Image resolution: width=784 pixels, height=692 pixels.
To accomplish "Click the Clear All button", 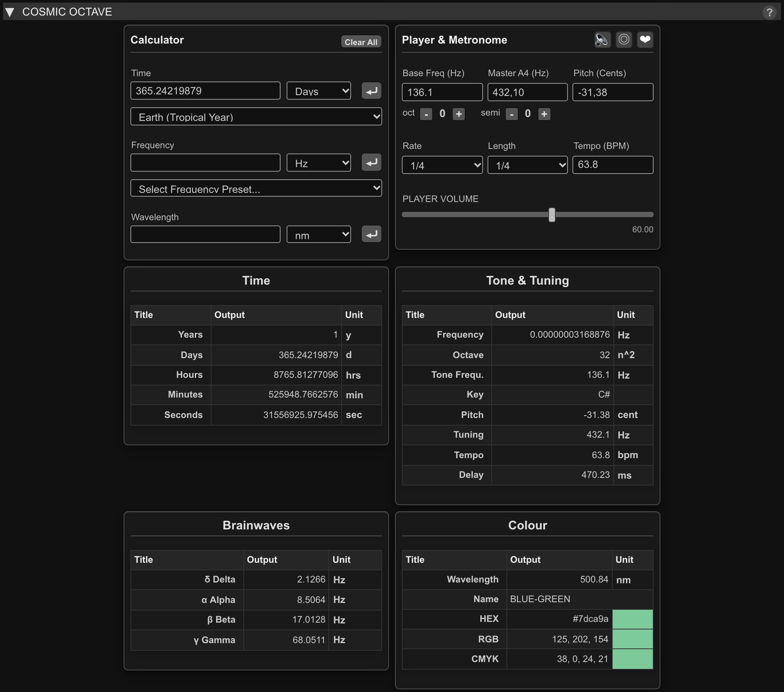I will [x=361, y=42].
